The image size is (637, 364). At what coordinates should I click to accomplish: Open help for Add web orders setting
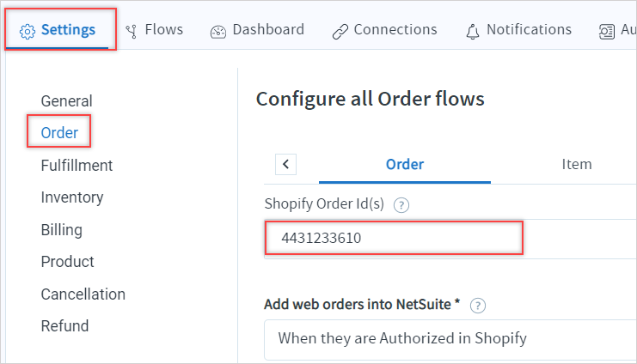tap(478, 306)
